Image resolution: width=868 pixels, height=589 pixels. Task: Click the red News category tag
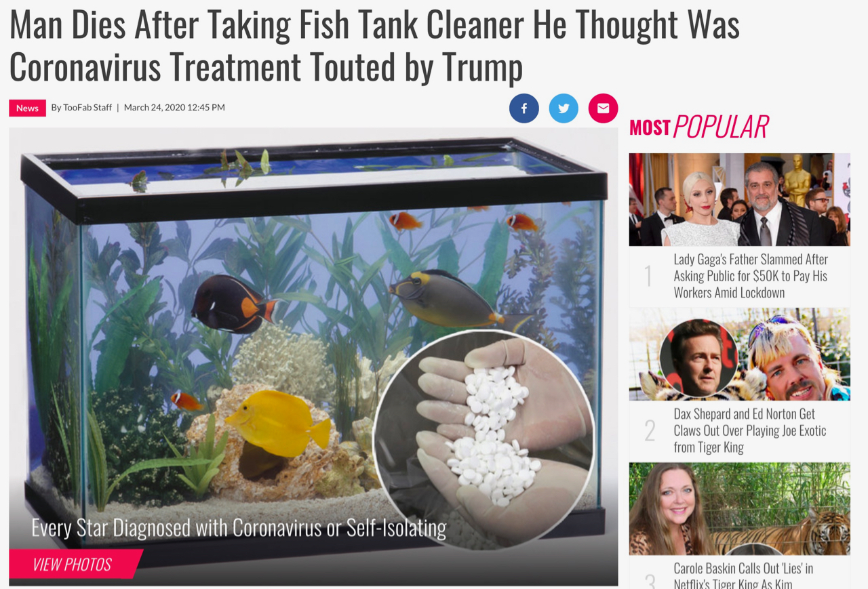[27, 108]
